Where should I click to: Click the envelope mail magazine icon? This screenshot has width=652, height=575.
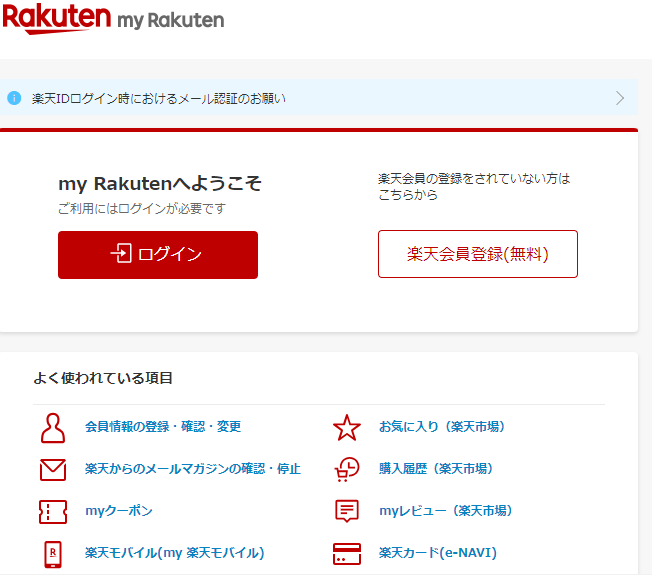coord(53,470)
